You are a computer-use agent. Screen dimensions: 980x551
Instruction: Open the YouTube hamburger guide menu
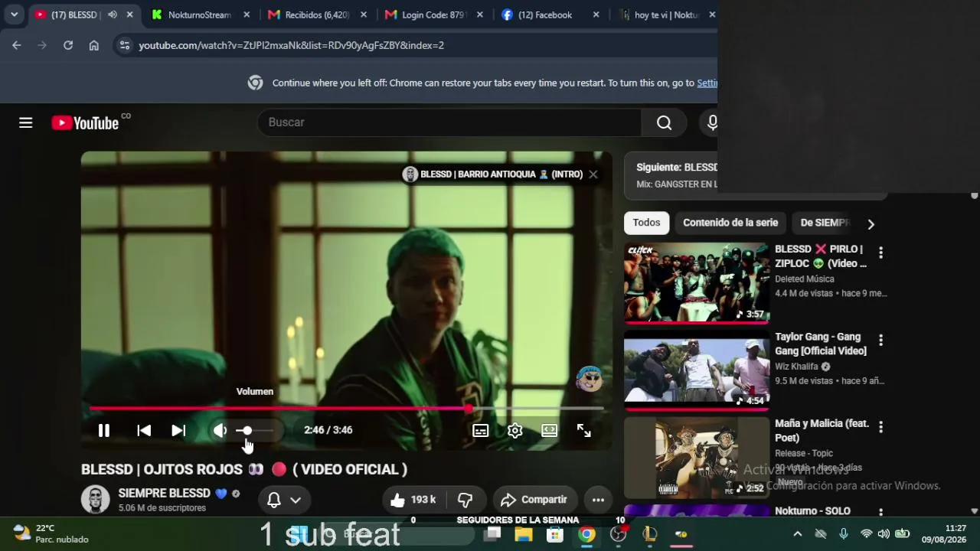(x=26, y=122)
